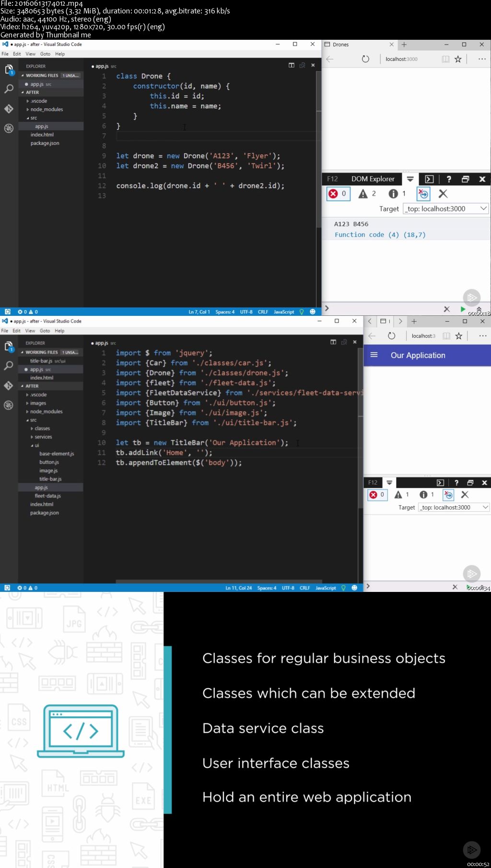491x868 pixels.
Task: Click favorites star in the Drones browser window
Action: coord(458,59)
